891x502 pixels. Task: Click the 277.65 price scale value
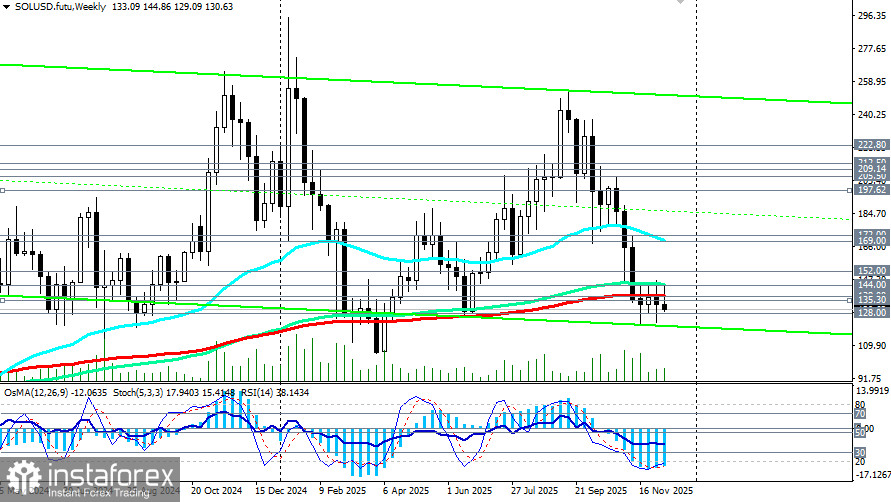click(x=872, y=49)
